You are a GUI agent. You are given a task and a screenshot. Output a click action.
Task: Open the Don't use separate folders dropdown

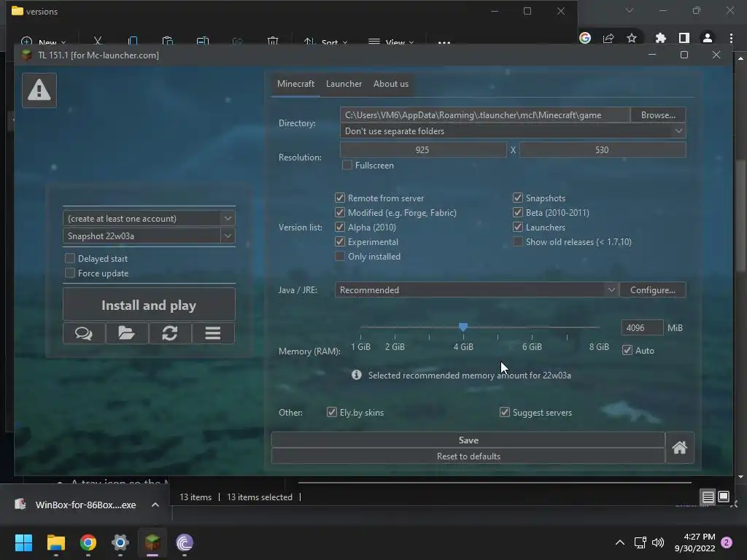(x=513, y=131)
